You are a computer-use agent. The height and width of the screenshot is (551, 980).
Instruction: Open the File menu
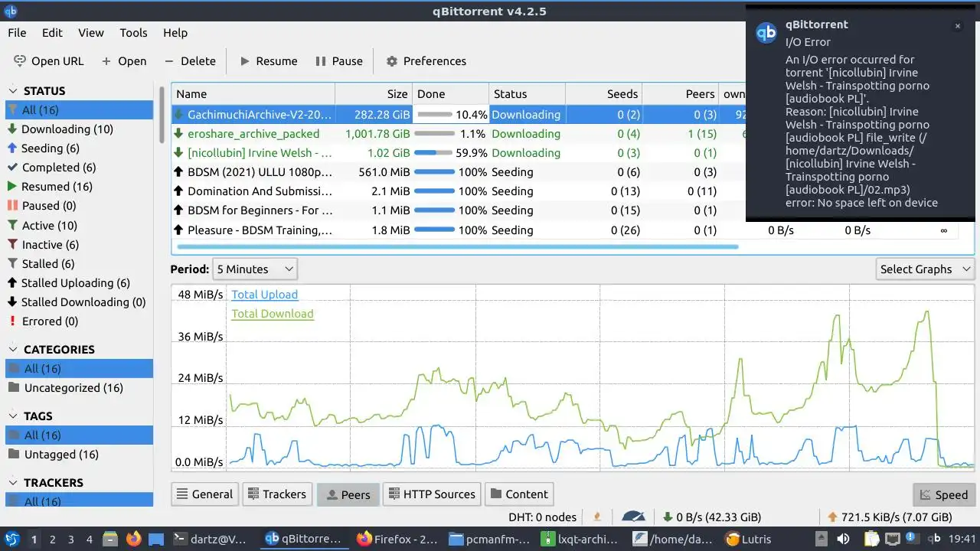(x=17, y=32)
